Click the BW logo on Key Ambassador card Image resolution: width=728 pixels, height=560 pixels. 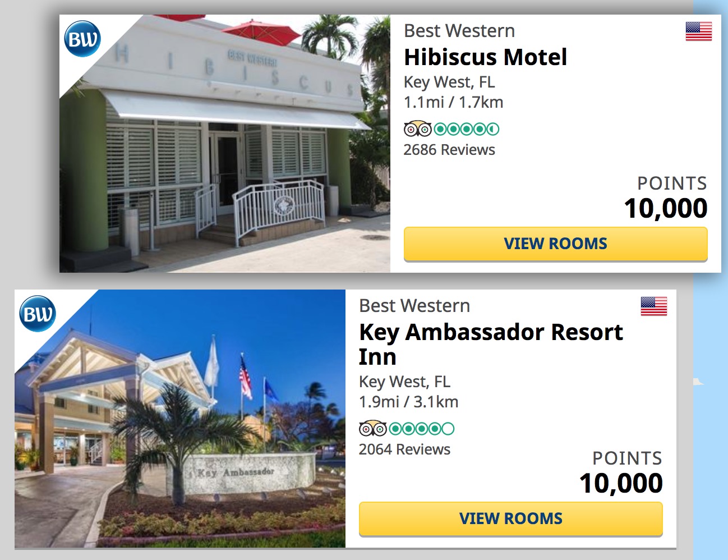click(x=38, y=314)
